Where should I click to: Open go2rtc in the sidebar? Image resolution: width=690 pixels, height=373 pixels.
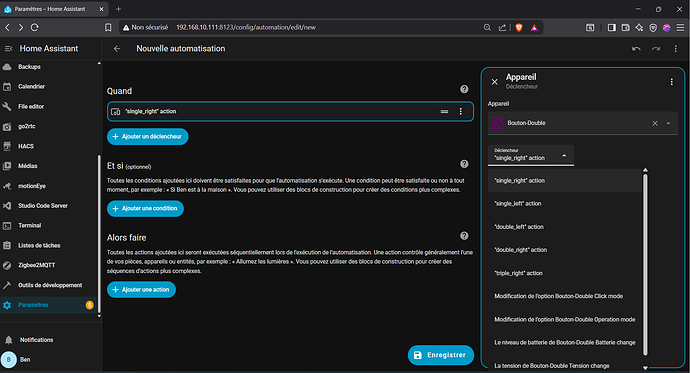[x=49, y=126]
